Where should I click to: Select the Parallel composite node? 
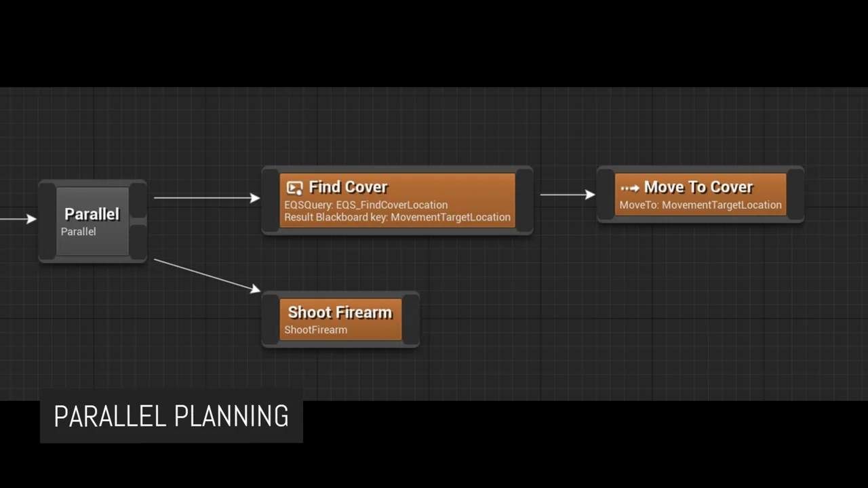92,221
